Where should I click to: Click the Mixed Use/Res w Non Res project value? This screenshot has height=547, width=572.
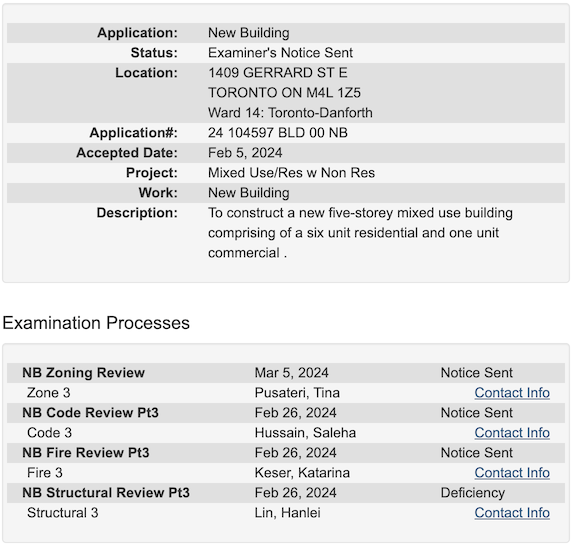(291, 173)
